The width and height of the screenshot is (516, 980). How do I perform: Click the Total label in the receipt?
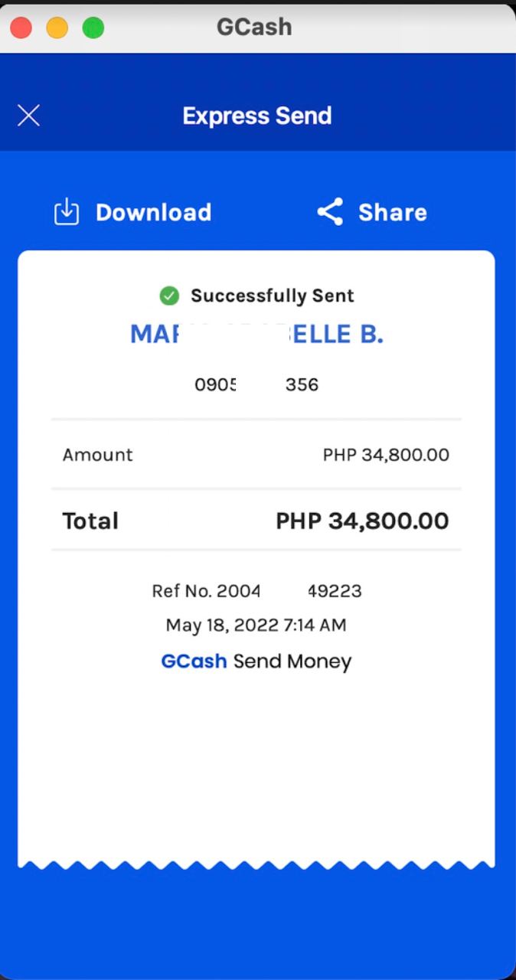(90, 521)
